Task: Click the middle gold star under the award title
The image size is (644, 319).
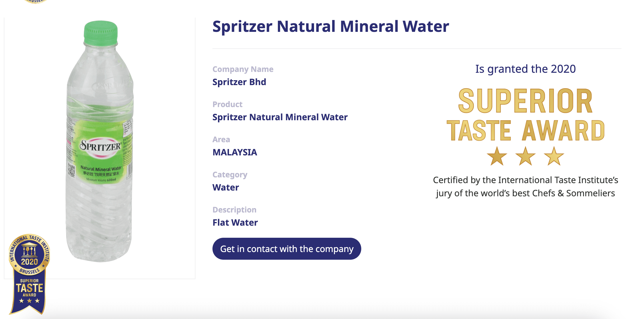Action: [x=525, y=156]
